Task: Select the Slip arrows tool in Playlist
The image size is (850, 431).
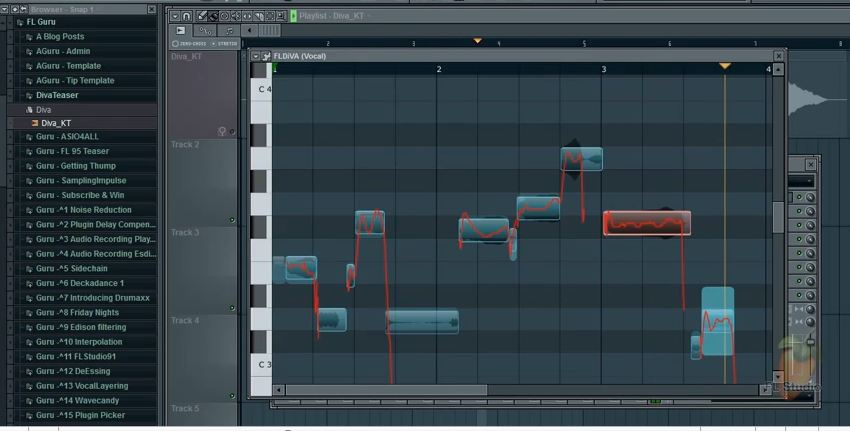Action: 247,16
